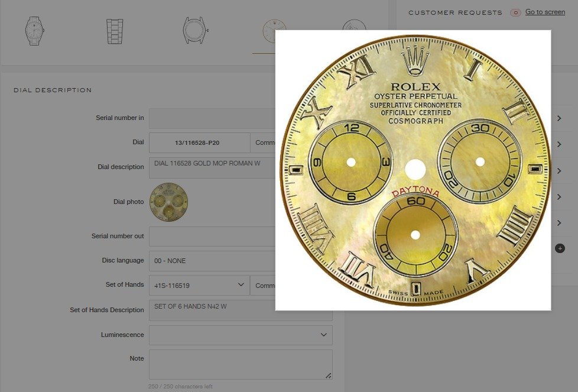Click the Serial number in field

pos(212,118)
